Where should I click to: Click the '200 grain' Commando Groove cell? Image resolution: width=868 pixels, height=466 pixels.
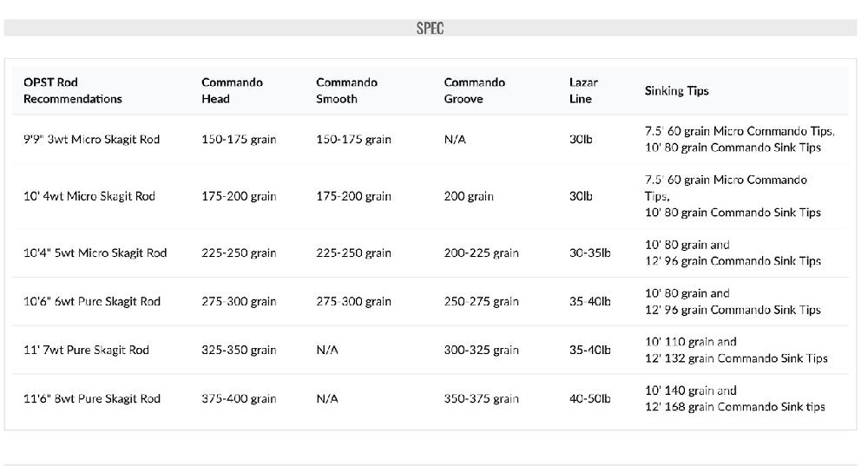tap(469, 196)
